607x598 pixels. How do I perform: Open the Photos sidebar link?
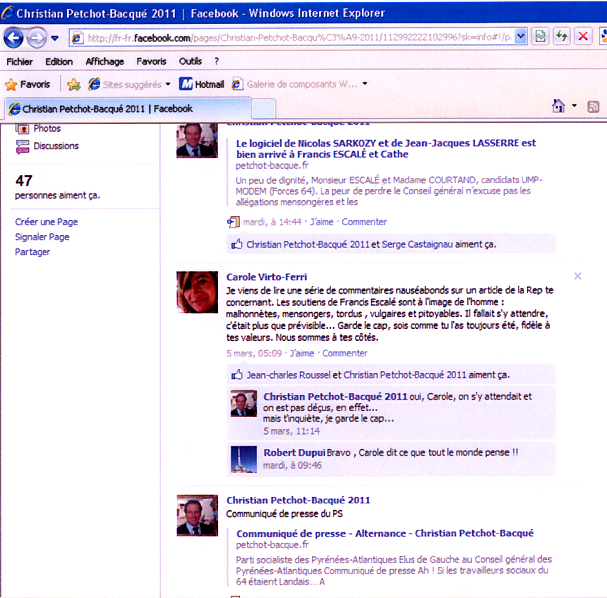click(47, 129)
